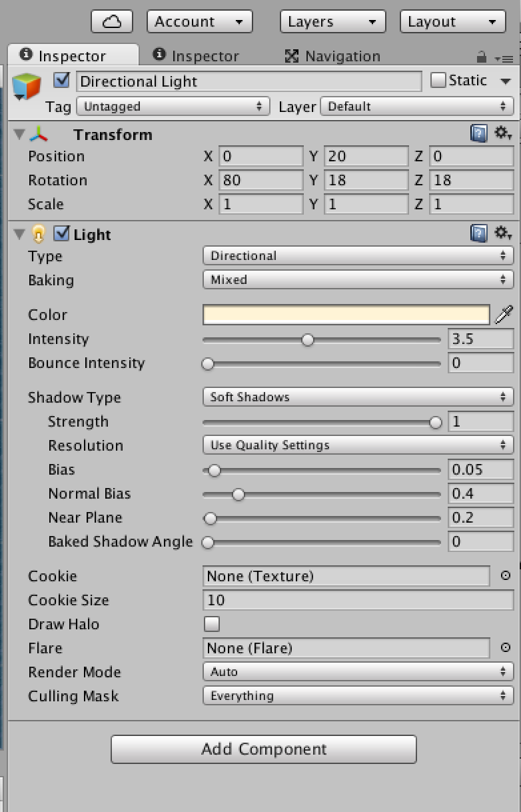521x812 pixels.
Task: Open the Layers dropdown menu
Action: (332, 22)
